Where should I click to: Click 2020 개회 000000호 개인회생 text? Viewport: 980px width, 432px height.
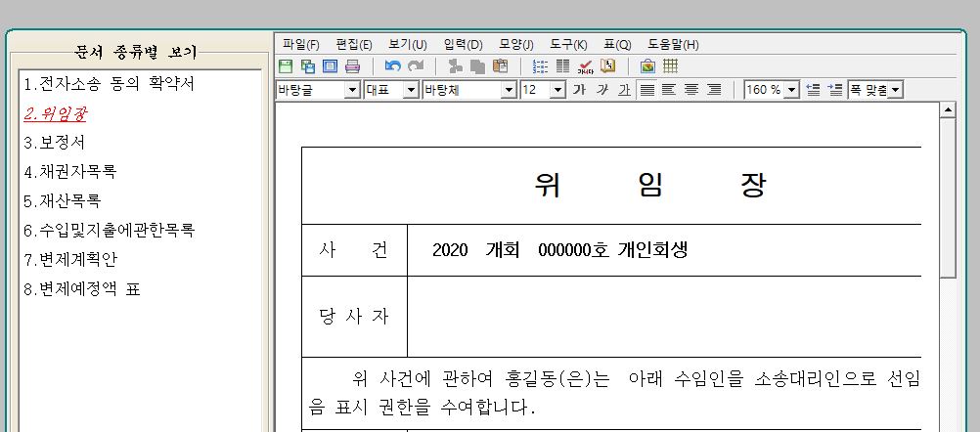pos(560,250)
